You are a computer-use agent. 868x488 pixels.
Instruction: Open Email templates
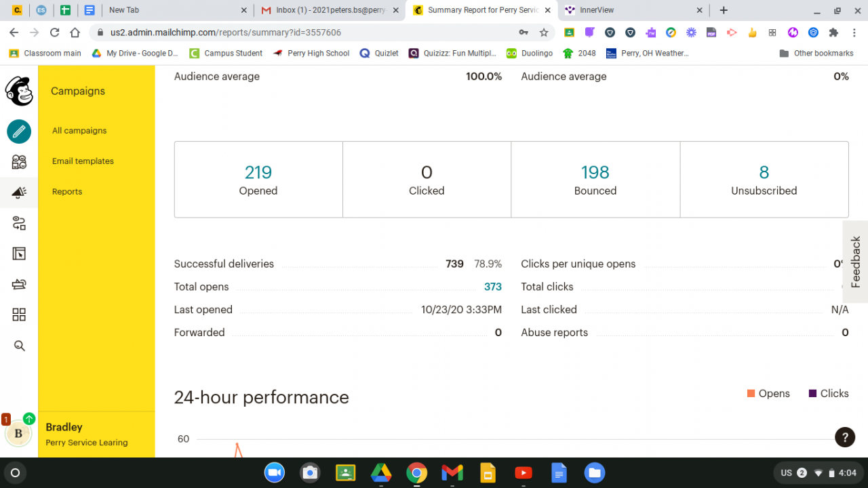click(83, 161)
